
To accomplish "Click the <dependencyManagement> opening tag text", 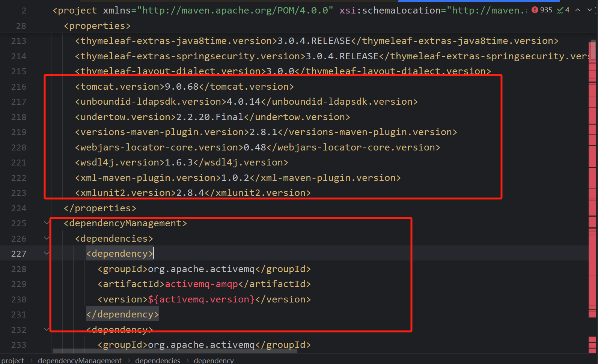I will click(x=125, y=223).
